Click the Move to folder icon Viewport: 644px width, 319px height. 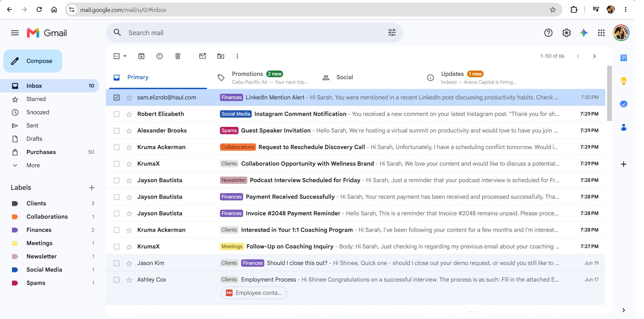(x=221, y=56)
